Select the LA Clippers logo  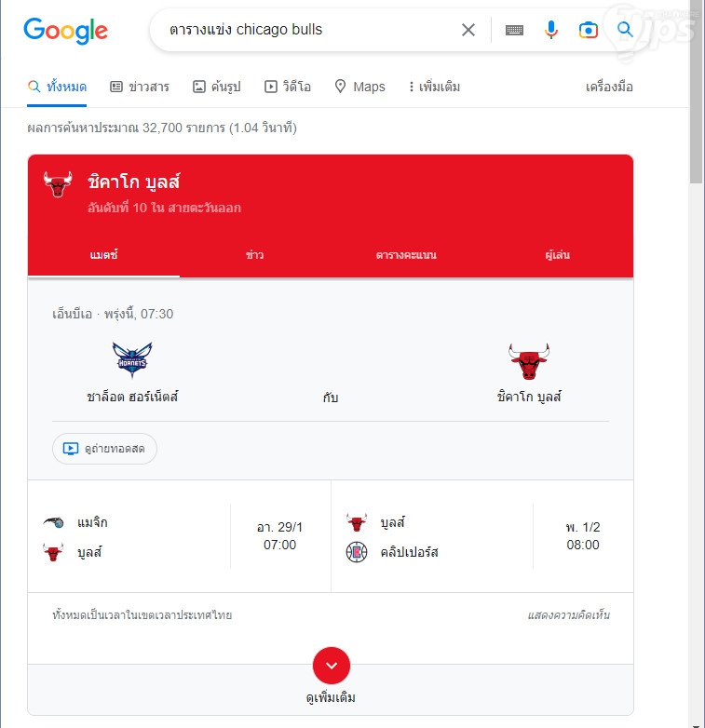pos(357,552)
